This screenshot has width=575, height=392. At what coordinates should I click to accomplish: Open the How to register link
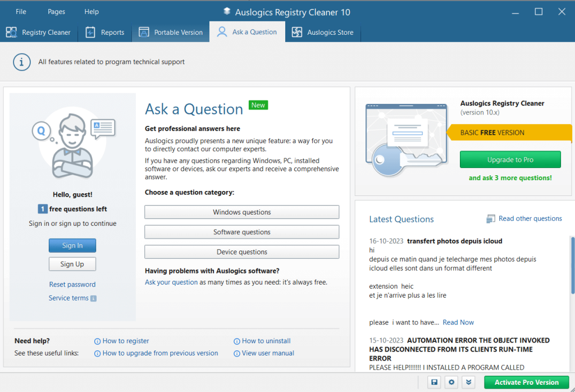point(126,341)
